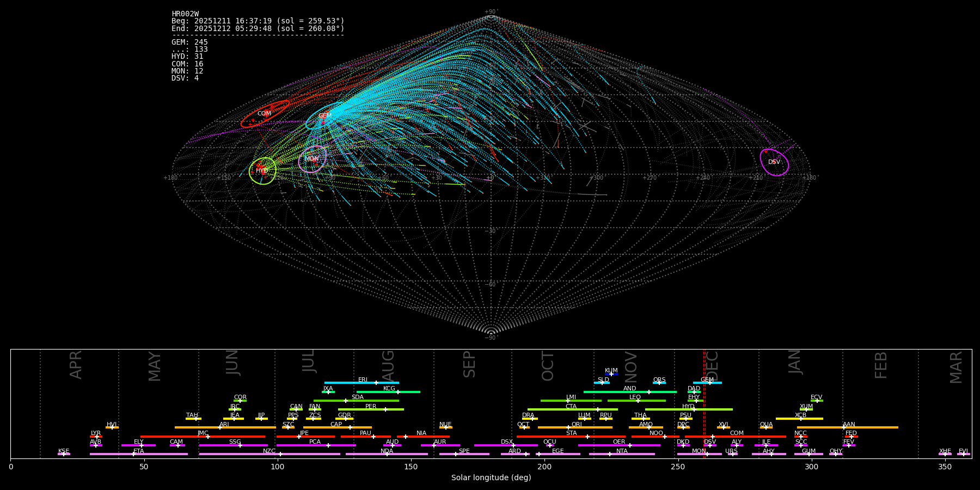Select the GEM radiant ellipse on the sky map
The width and height of the screenshot is (980, 490).
pos(327,116)
